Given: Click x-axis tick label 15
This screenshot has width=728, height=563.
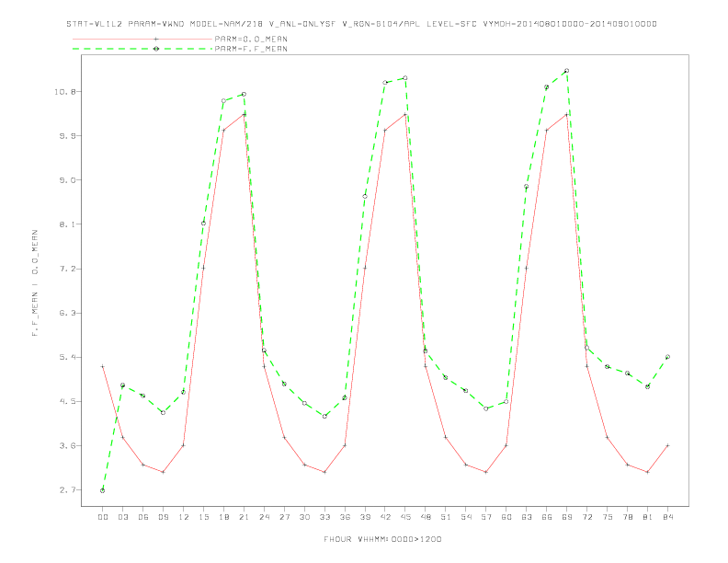Looking at the screenshot, I should point(203,517).
